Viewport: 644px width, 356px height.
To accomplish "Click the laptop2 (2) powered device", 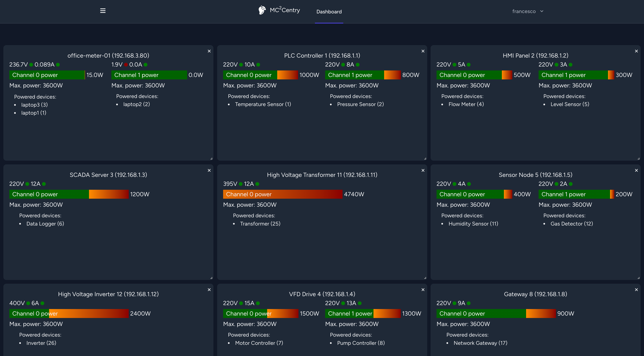I will (x=137, y=104).
